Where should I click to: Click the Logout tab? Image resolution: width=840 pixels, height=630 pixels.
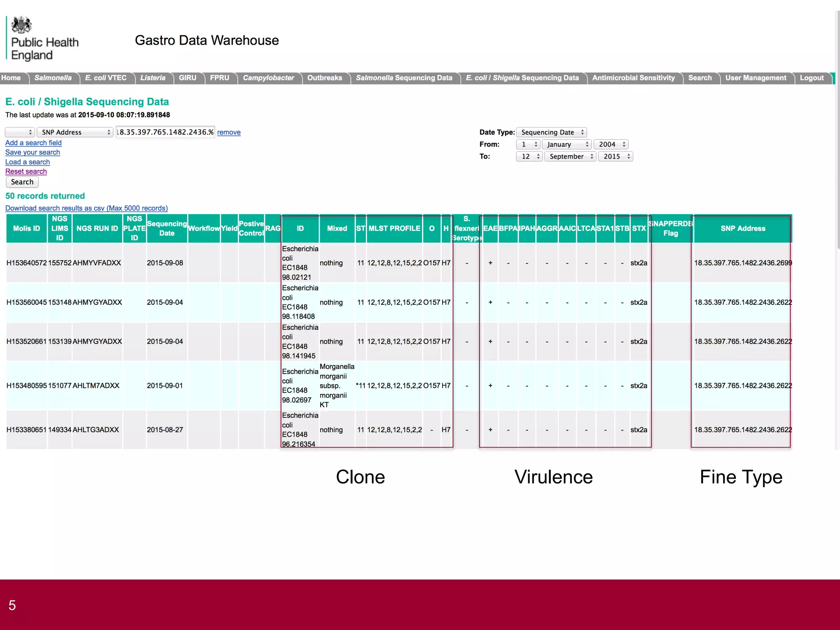click(811, 78)
